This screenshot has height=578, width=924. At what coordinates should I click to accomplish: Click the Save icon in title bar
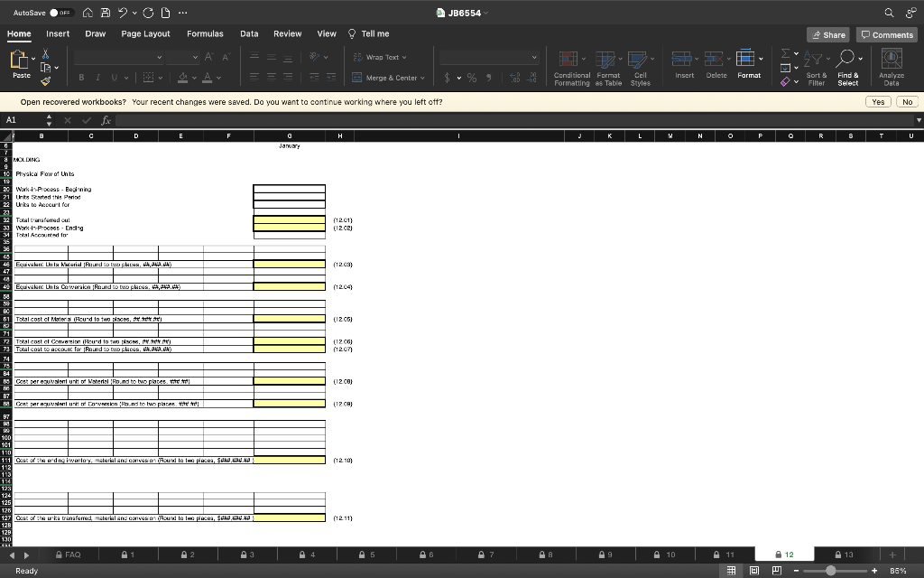point(106,13)
